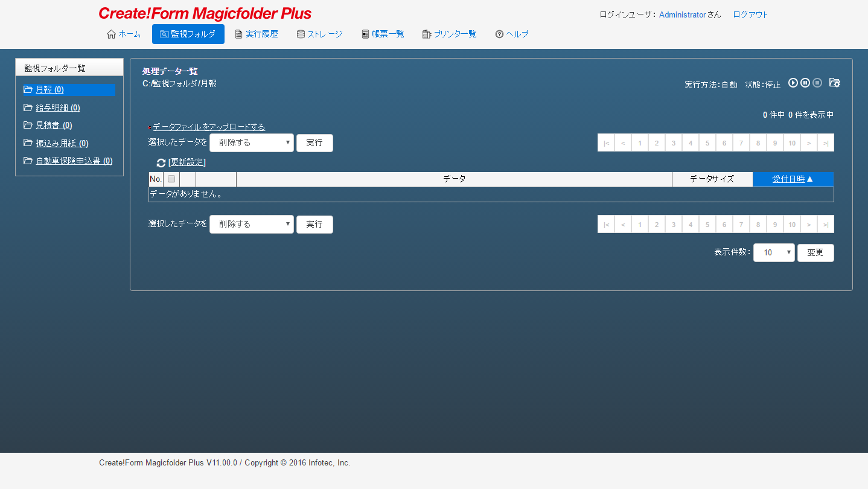The image size is (868, 489).
Task: Go to last page in lower pager
Action: point(826,225)
